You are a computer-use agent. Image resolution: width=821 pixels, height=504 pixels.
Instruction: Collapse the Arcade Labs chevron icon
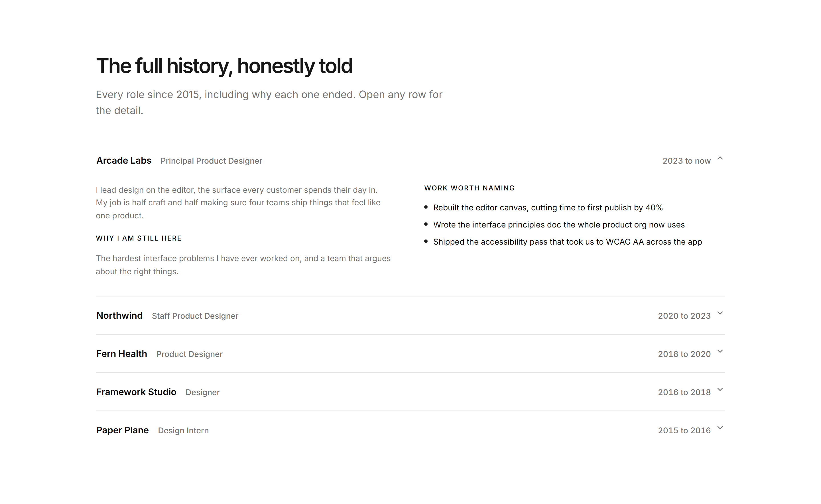pos(720,158)
